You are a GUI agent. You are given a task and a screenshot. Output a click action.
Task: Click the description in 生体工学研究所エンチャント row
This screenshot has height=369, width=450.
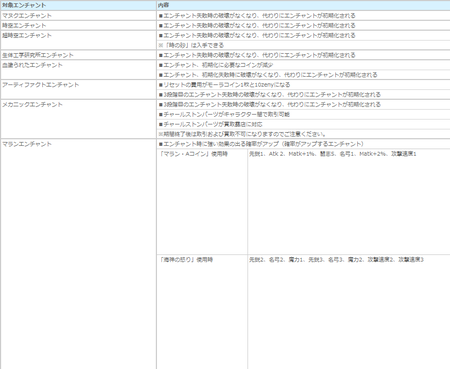coord(257,55)
